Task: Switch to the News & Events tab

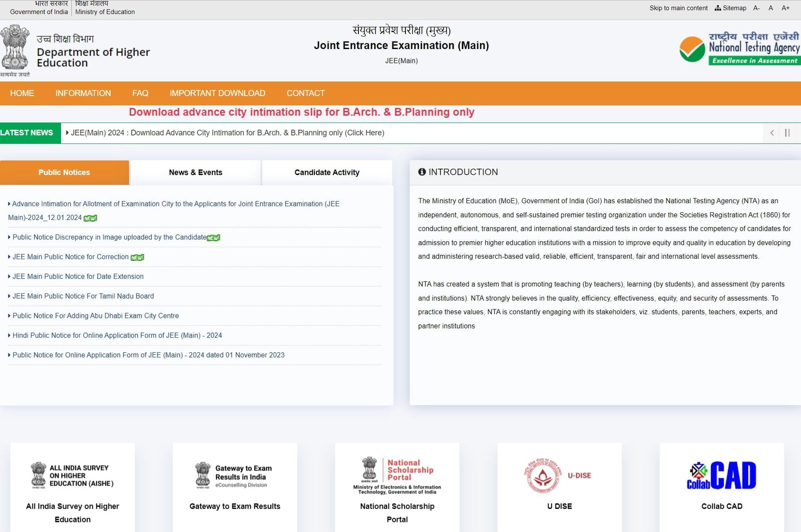Action: (195, 172)
